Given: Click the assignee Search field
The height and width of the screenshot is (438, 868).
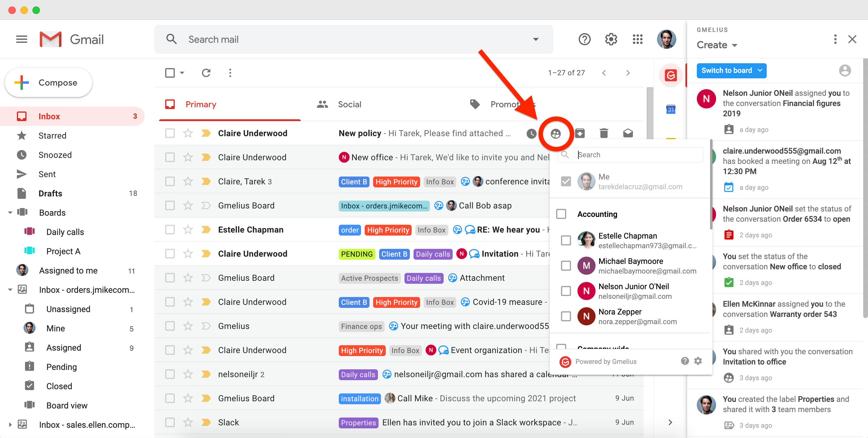Looking at the screenshot, I should tap(631, 155).
